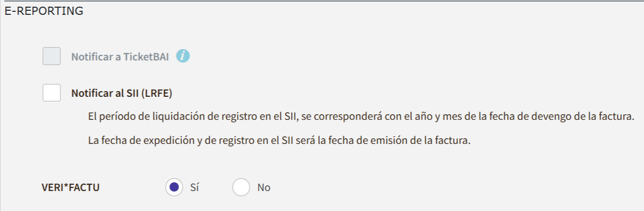Screen dimensions: 644x211
Task: Click the info icon beside Notificar a TicketBAI
Action: 183,56
